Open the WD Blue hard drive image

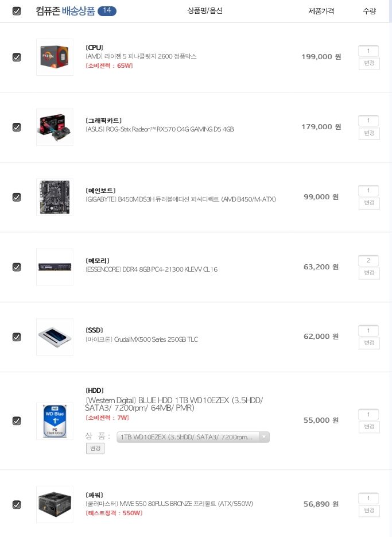[55, 421]
